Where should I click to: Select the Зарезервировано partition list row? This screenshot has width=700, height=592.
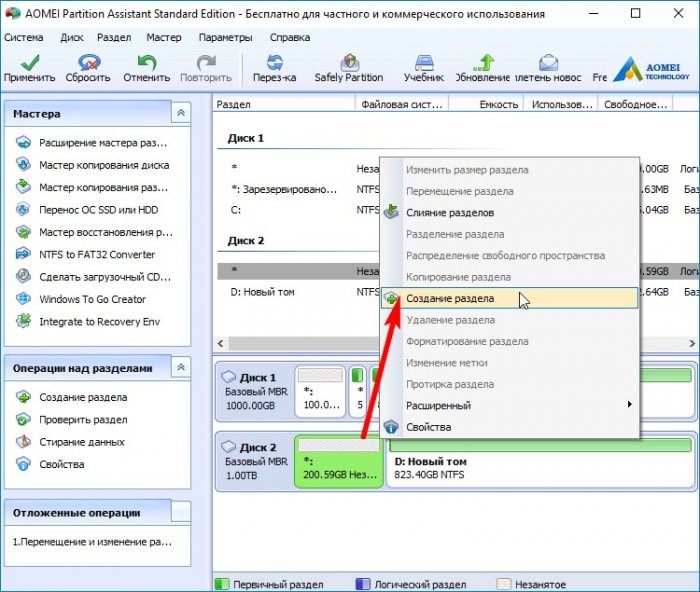[299, 189]
